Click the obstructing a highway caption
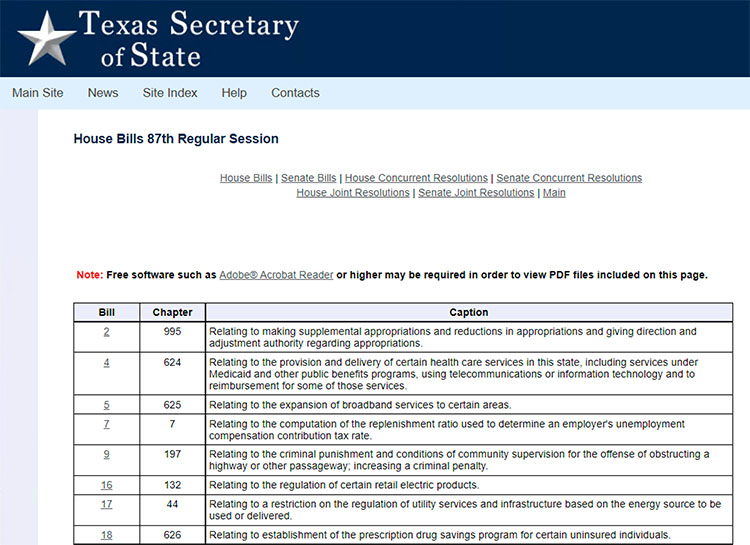The height and width of the screenshot is (545, 750). click(459, 460)
